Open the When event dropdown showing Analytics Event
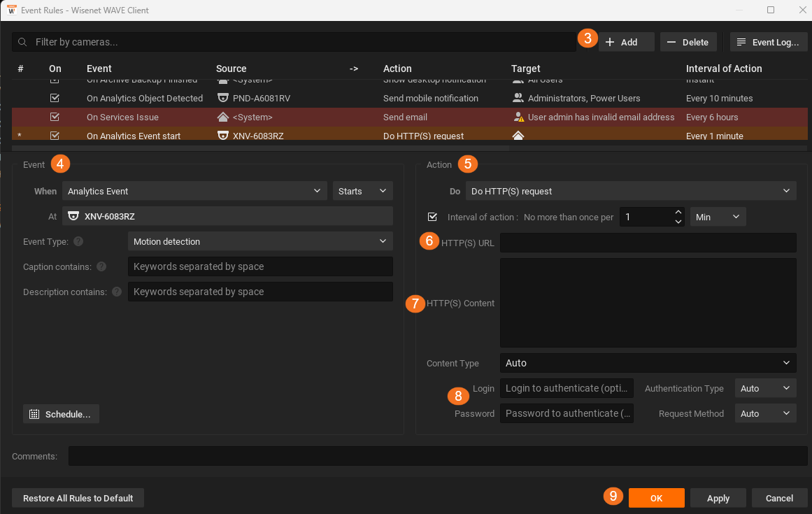This screenshot has width=812, height=514. pyautogui.click(x=194, y=191)
